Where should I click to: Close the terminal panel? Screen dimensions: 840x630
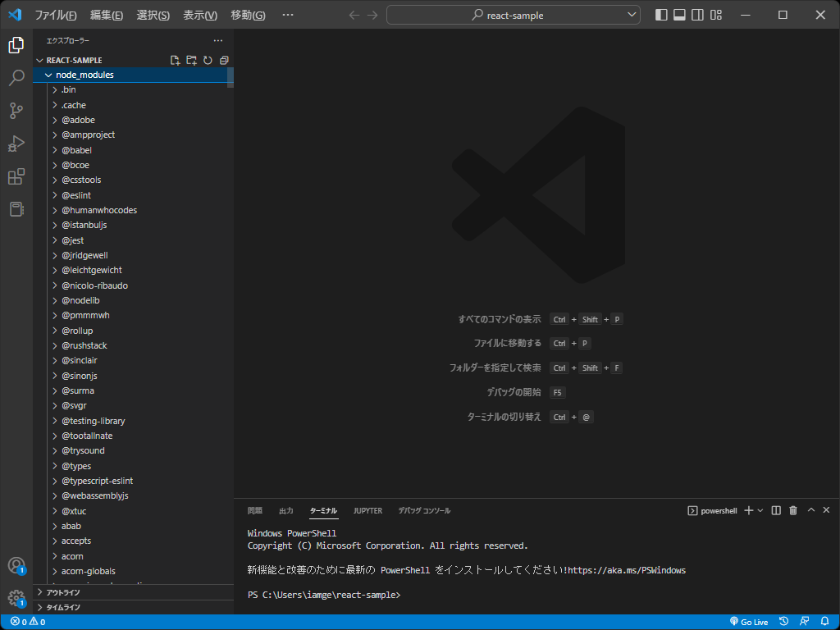click(x=826, y=510)
